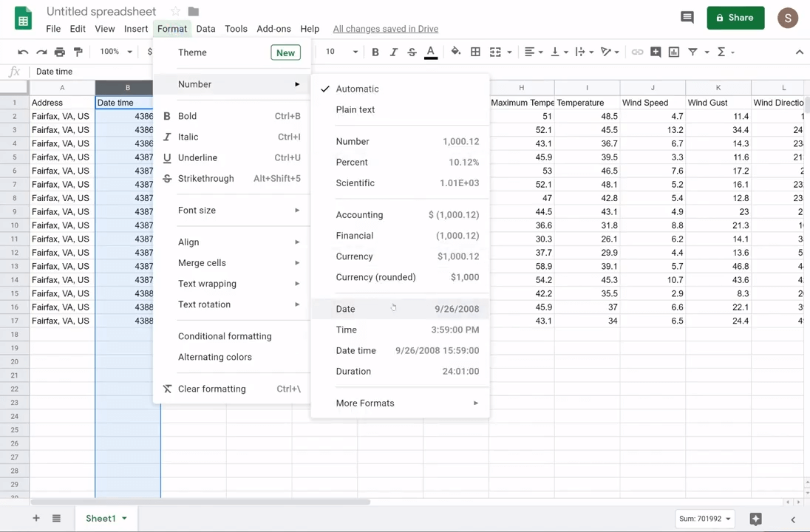Click the green Share button

(x=735, y=18)
